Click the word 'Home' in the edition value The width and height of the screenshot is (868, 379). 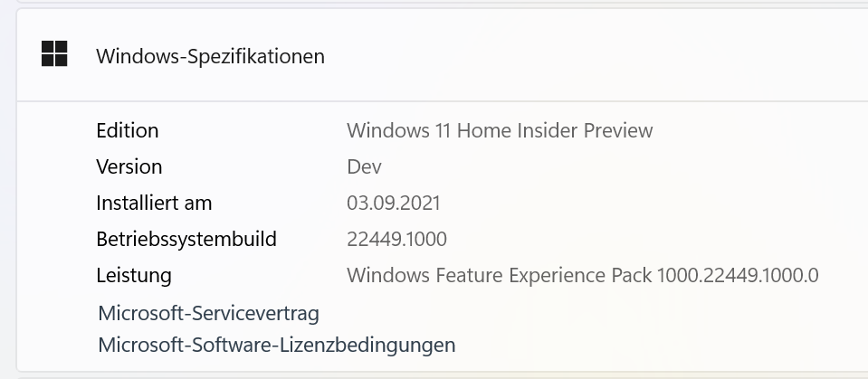click(482, 130)
